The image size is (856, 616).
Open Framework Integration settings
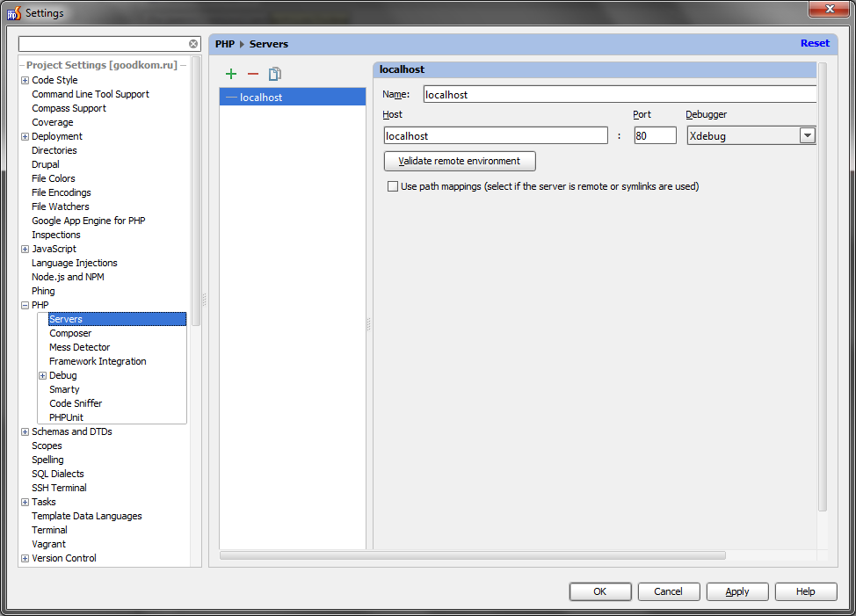(x=98, y=361)
